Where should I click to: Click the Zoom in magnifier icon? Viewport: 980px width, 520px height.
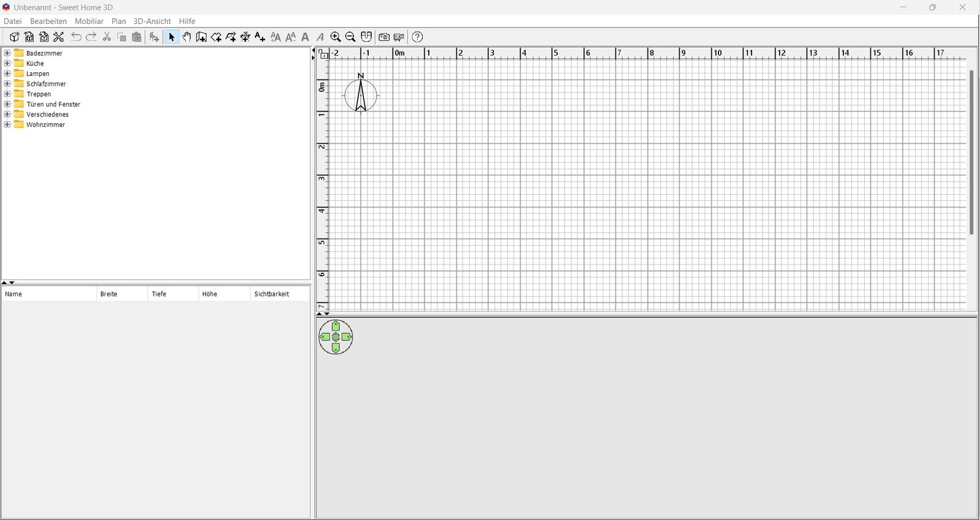(336, 37)
